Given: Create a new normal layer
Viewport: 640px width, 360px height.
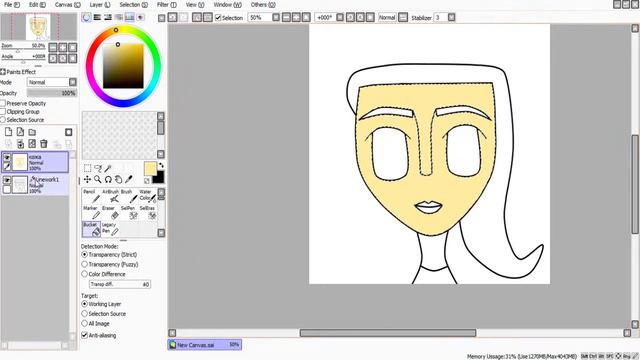Looking at the screenshot, I should (x=8, y=132).
